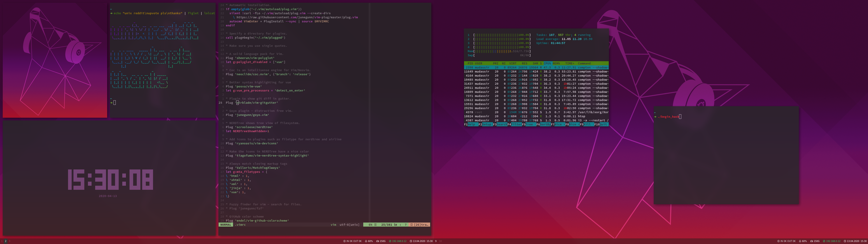Click CPU 1 usage meter in htop

tap(499, 35)
